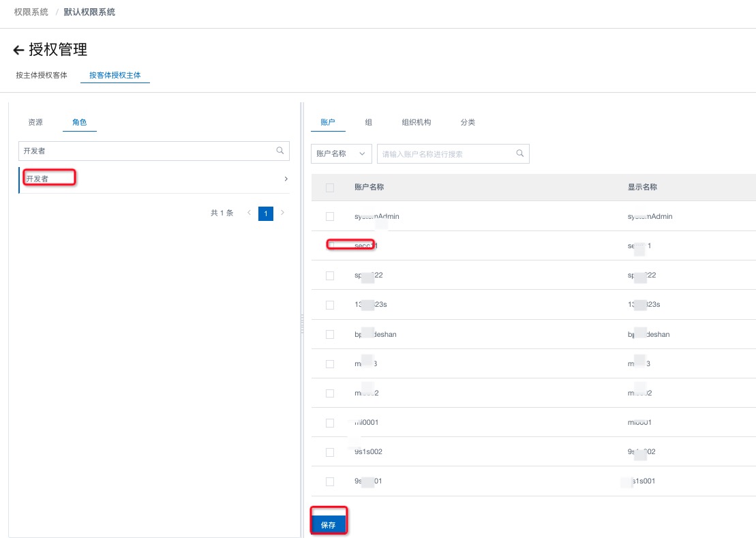Click the 权限系统 breadcrumb link
756x538 pixels.
[x=31, y=12]
